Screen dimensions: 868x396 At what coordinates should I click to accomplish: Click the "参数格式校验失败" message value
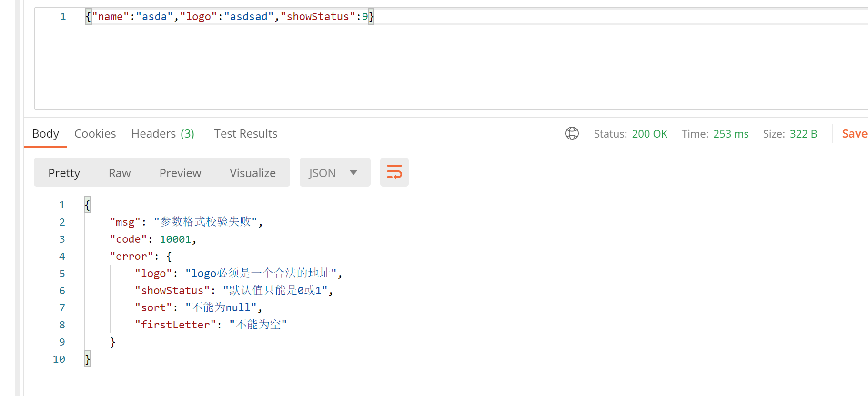pos(205,222)
